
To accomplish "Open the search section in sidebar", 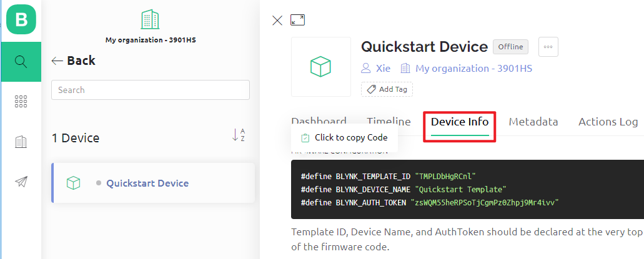I will pyautogui.click(x=21, y=62).
